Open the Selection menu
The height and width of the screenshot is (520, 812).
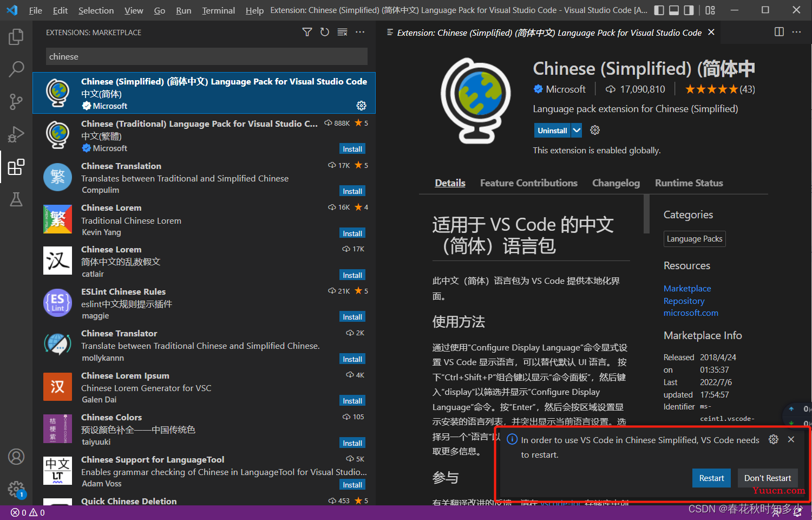pos(96,10)
